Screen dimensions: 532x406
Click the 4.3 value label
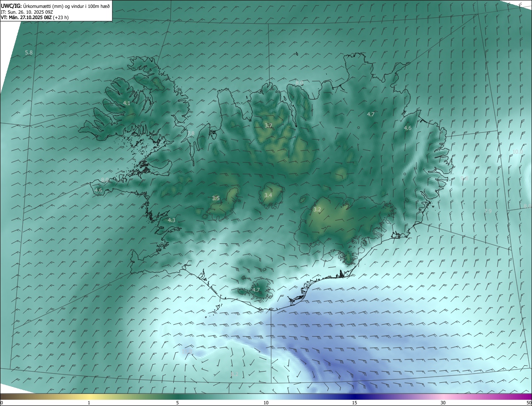tap(171, 220)
